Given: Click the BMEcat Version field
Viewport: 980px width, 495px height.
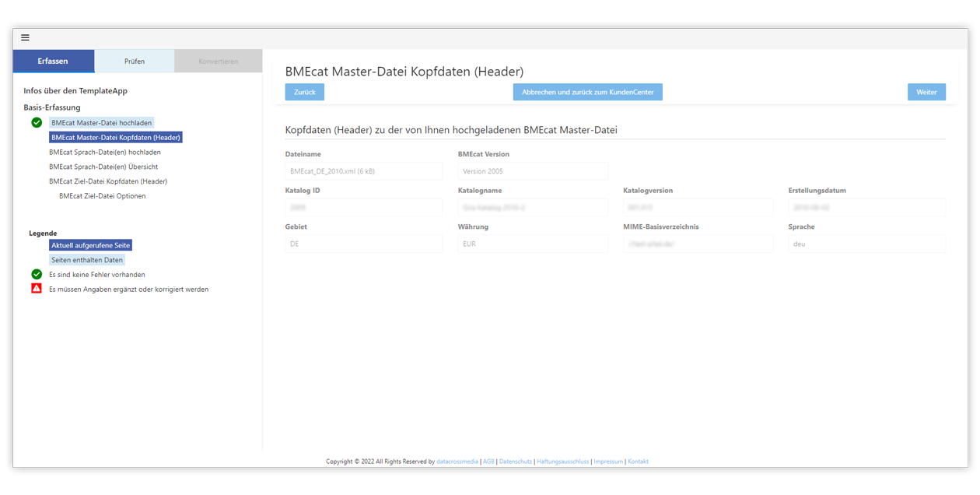Looking at the screenshot, I should click(533, 171).
